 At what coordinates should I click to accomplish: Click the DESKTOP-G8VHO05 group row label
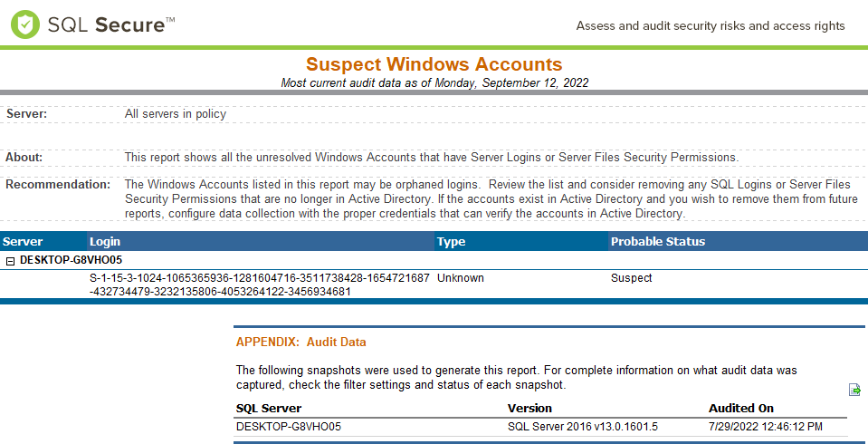[x=71, y=260]
